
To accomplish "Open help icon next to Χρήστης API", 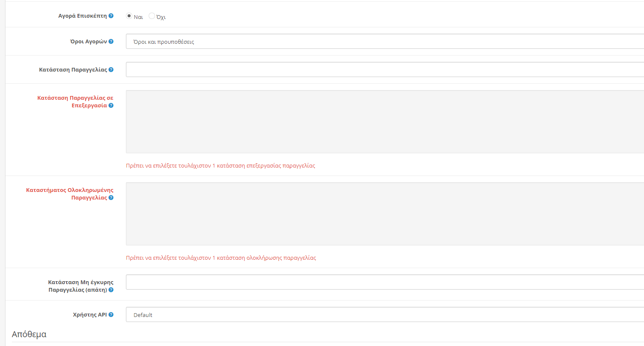I will click(111, 315).
